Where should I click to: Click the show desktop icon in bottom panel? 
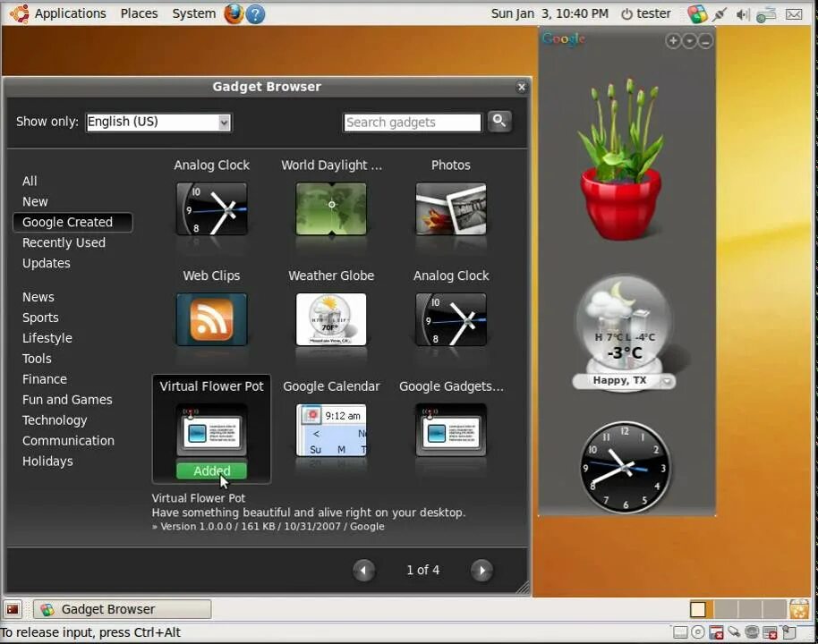click(x=13, y=609)
